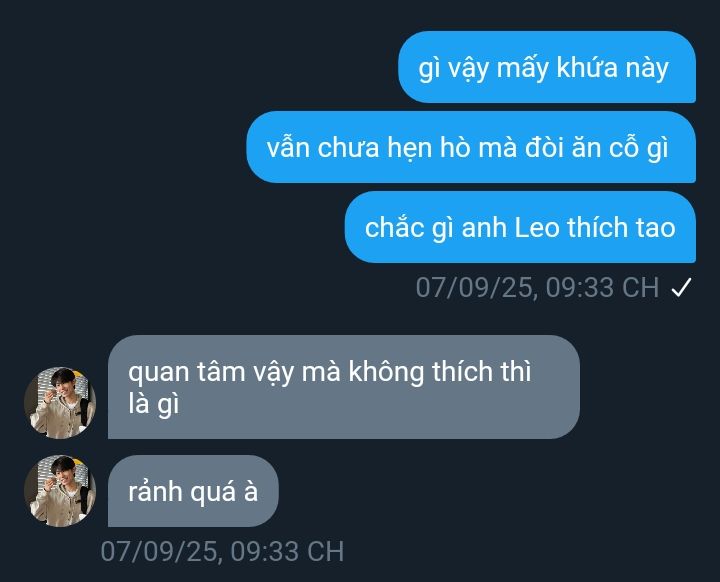The width and height of the screenshot is (720, 582).
Task: Tap the 'chắc gì anh Leo thích tao' bubble
Action: pyautogui.click(x=520, y=227)
